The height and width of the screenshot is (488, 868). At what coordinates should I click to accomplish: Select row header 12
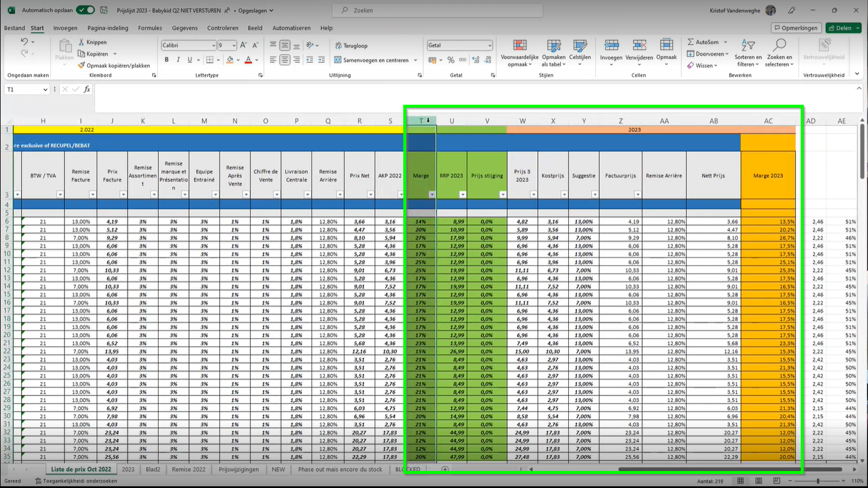point(7,270)
